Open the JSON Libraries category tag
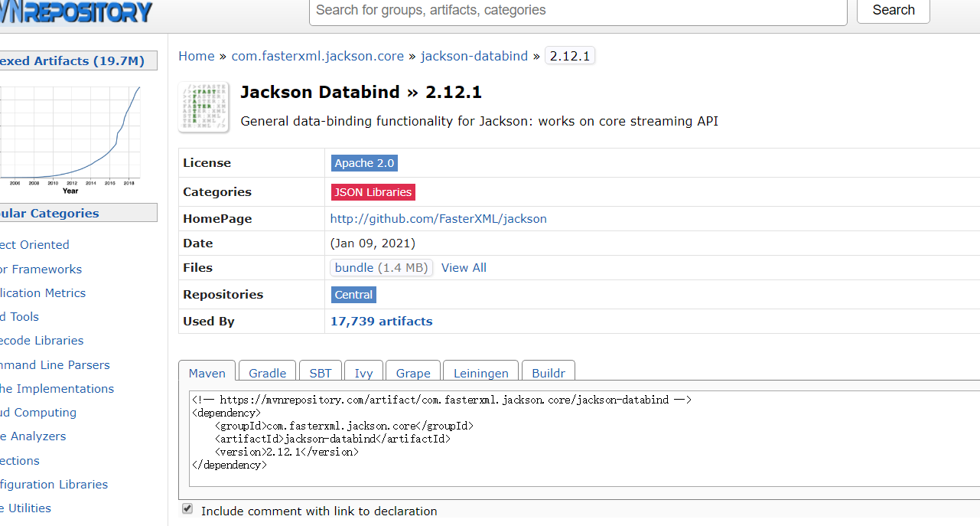980x526 pixels. [373, 192]
